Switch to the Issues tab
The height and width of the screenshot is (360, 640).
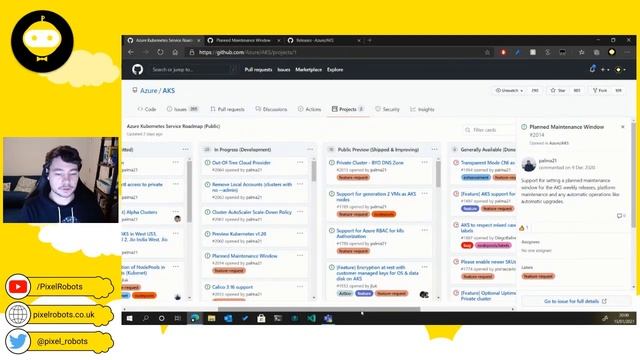[182, 109]
